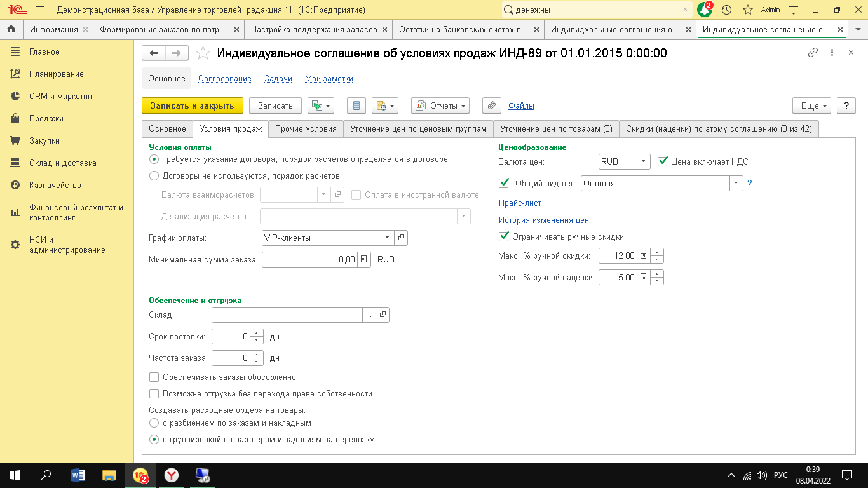Open the calculator in the minimum order amount field
This screenshot has width=868, height=488.
tap(363, 259)
